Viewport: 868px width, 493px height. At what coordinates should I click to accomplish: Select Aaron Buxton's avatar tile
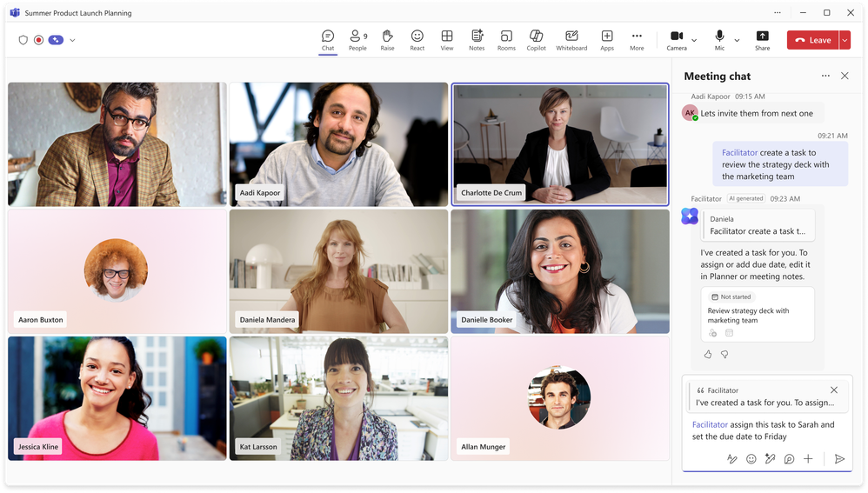click(x=117, y=271)
